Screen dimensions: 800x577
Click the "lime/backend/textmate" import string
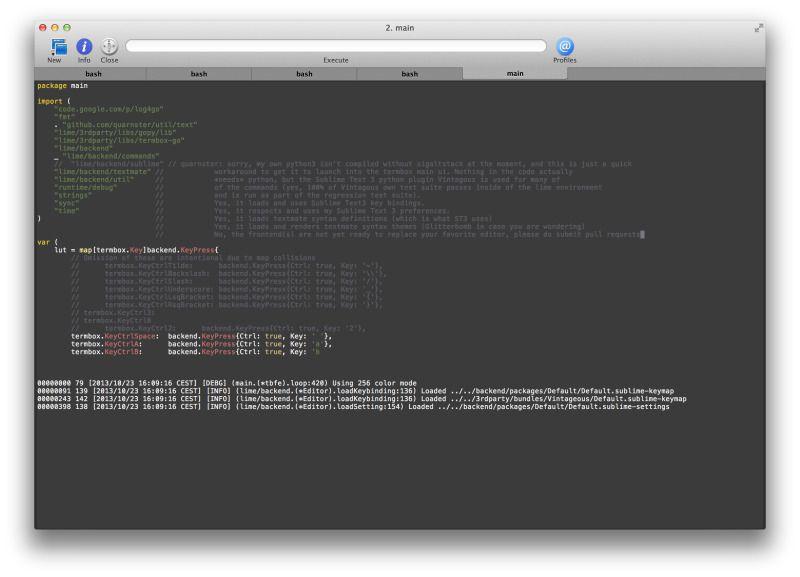click(x=102, y=172)
